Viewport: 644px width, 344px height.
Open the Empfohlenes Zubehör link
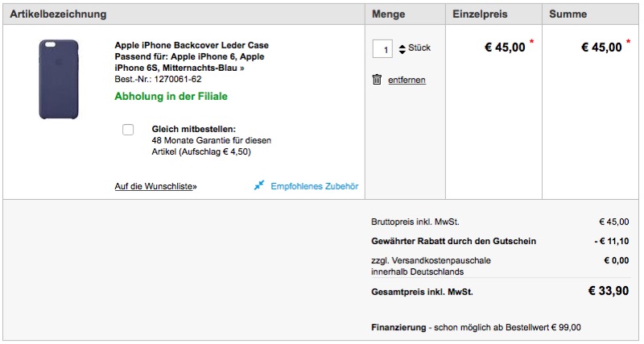314,186
